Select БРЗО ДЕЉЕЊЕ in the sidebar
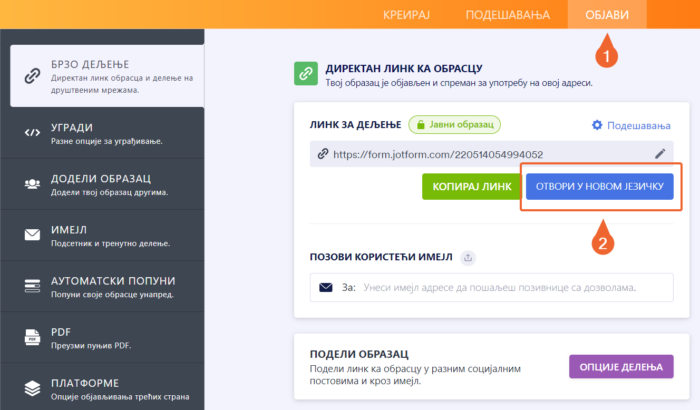 pyautogui.click(x=107, y=76)
